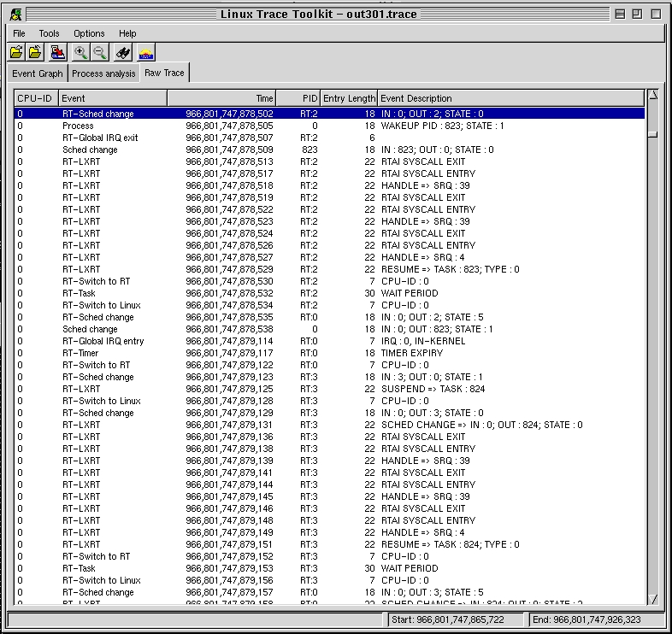Open the Help menu
Image resolution: width=672 pixels, height=634 pixels.
[127, 33]
